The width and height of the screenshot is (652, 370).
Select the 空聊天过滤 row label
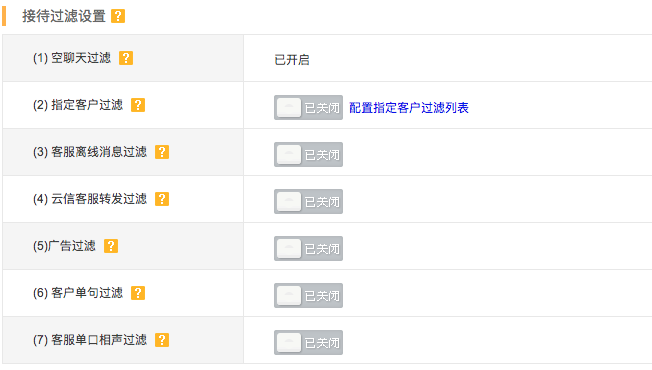point(72,58)
